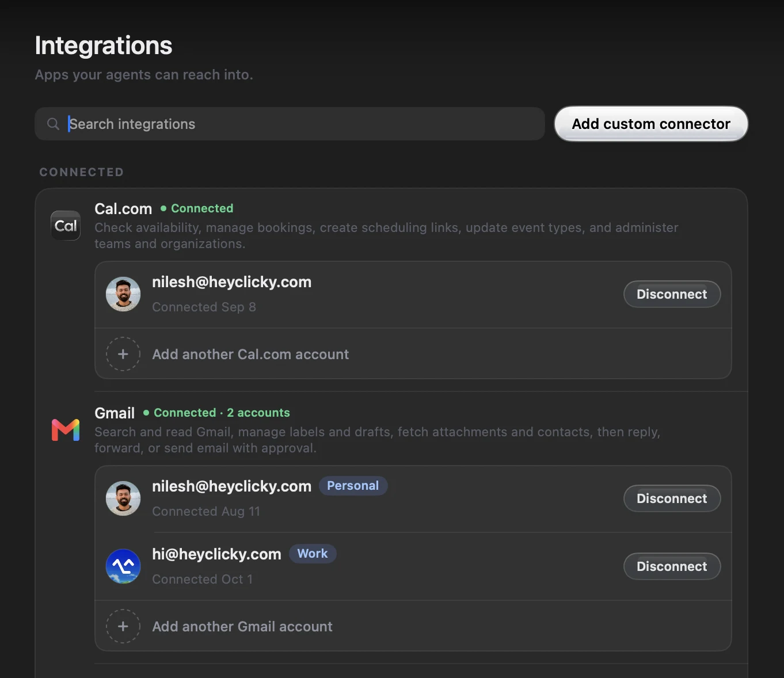Click the green Connected status next to Cal.com
Viewport: 784px width, 678px height.
click(x=197, y=208)
